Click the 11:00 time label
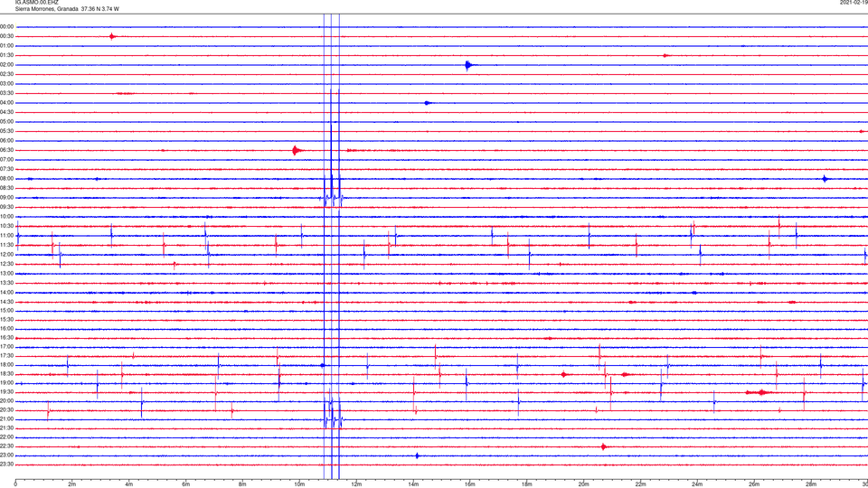The image size is (868, 488). pos(6,236)
